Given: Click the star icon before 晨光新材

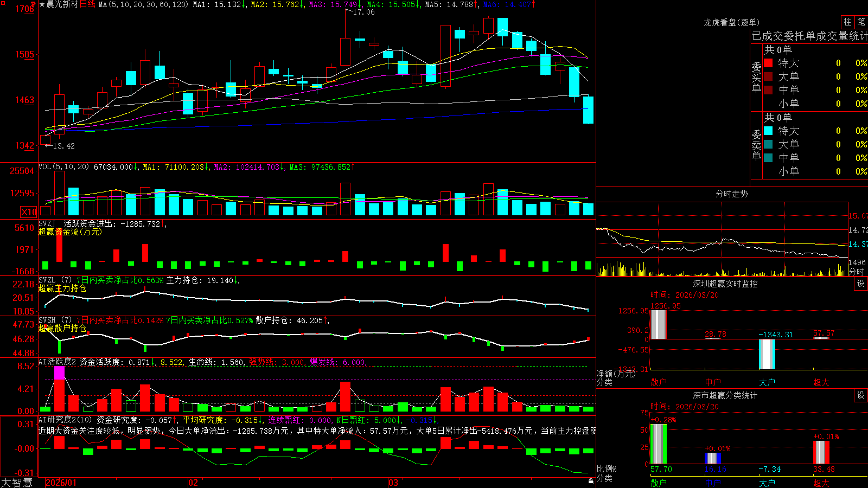Looking at the screenshot, I should point(42,4).
